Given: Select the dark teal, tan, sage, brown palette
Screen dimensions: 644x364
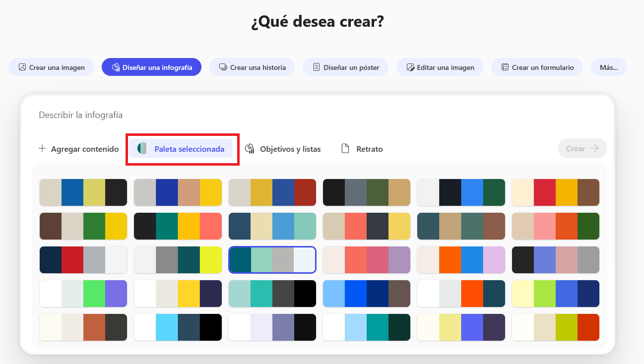Looking at the screenshot, I should (461, 226).
